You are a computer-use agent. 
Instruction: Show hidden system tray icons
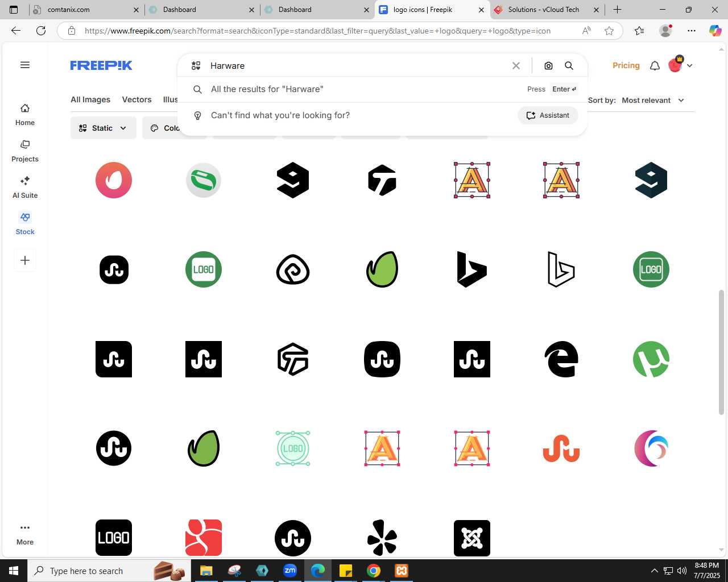(654, 571)
